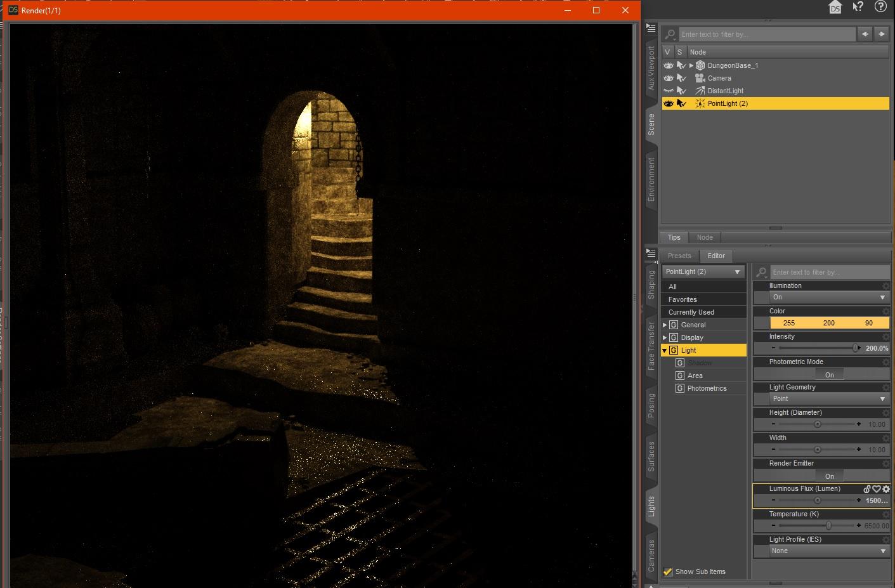The width and height of the screenshot is (895, 588).
Task: Open the Tips tab
Action: tap(674, 237)
